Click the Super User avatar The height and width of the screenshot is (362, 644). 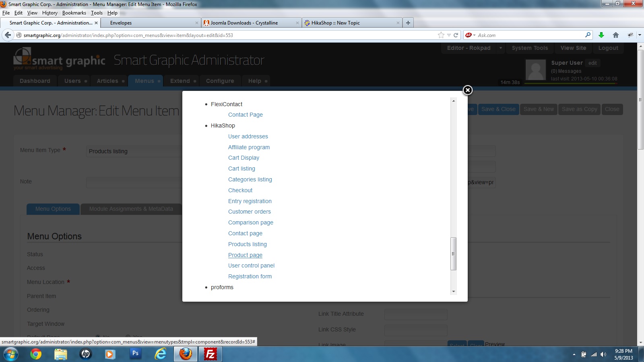click(x=536, y=70)
